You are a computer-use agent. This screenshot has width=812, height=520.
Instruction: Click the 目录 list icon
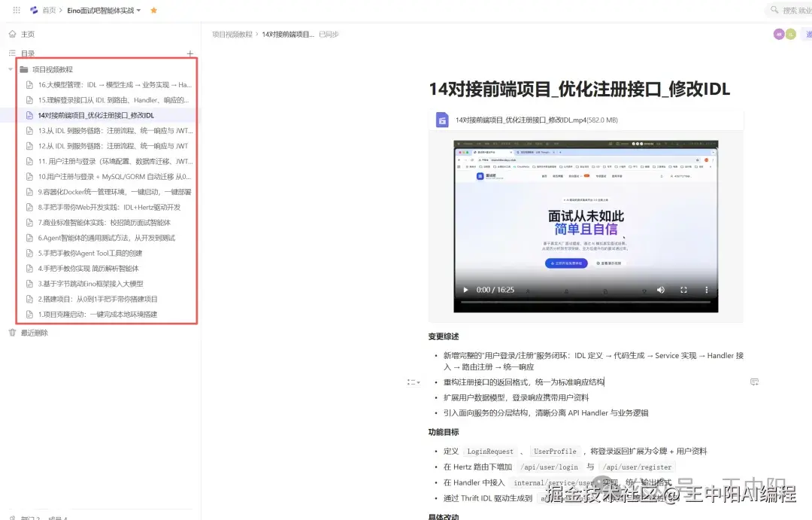(x=12, y=53)
